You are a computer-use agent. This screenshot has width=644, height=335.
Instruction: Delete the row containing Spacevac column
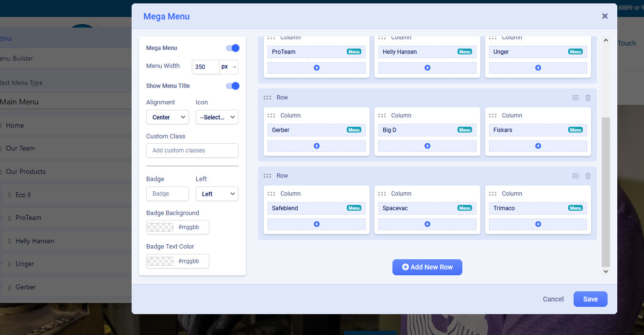[588, 176]
